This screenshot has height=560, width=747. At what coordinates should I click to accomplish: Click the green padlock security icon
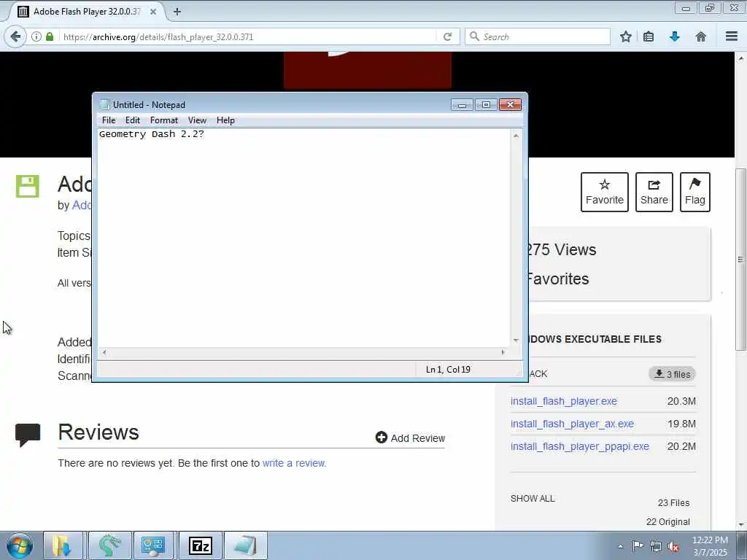click(50, 36)
